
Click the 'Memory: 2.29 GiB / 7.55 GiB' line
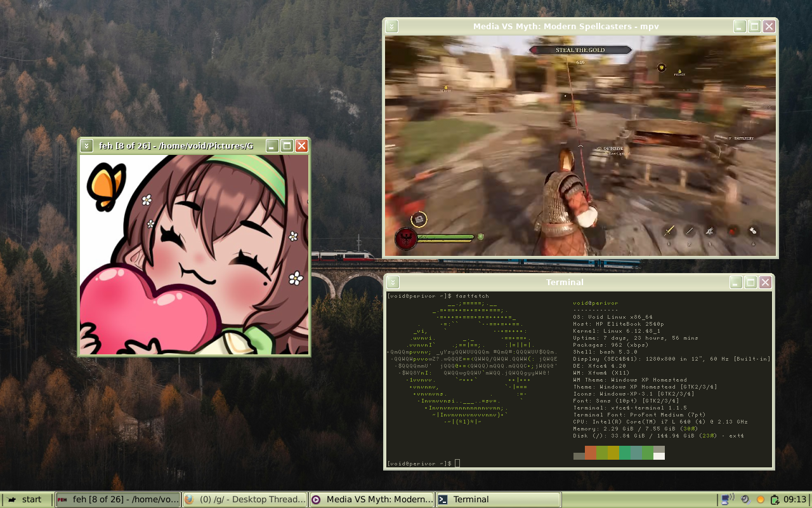(636, 429)
